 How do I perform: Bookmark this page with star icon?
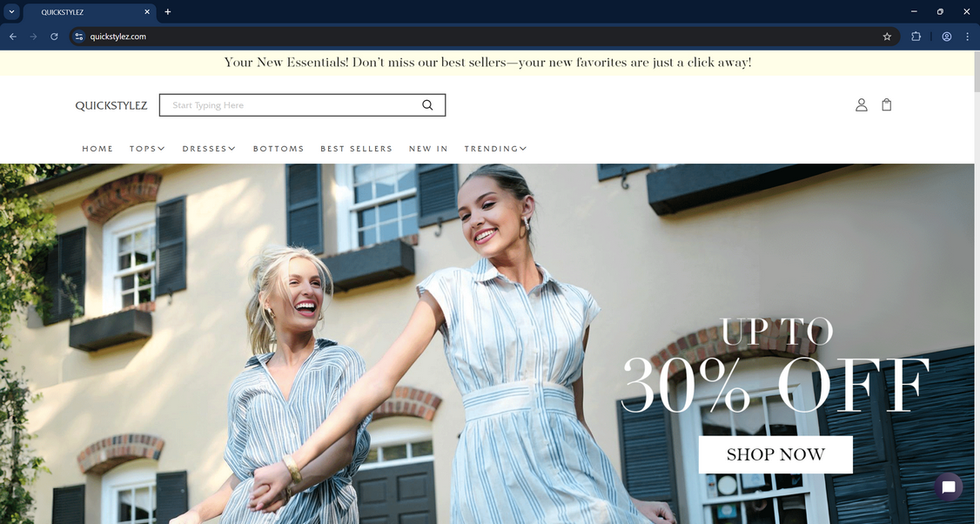click(887, 37)
